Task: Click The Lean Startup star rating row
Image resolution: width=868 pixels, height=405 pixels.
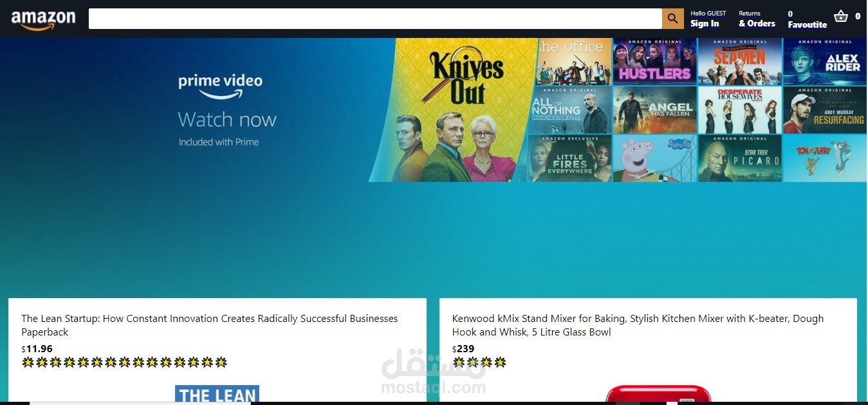Action: point(124,363)
